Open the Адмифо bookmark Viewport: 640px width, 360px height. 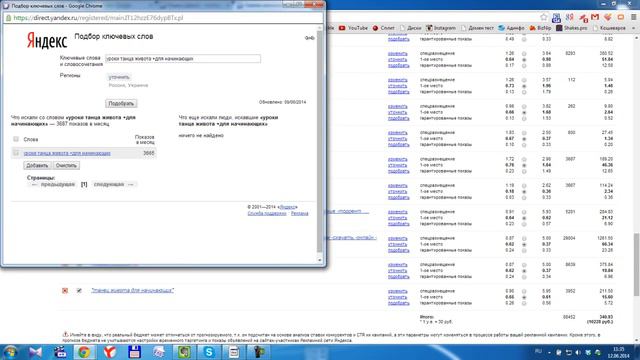tap(511, 28)
